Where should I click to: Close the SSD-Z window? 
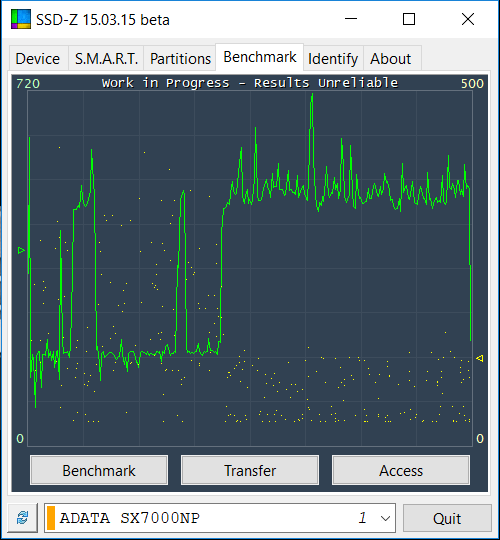coord(468,19)
